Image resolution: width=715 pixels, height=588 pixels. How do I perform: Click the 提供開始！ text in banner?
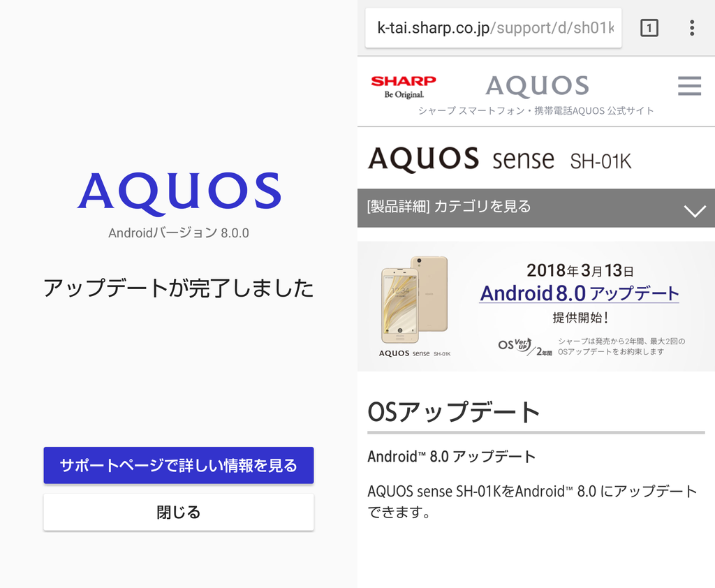(x=580, y=318)
